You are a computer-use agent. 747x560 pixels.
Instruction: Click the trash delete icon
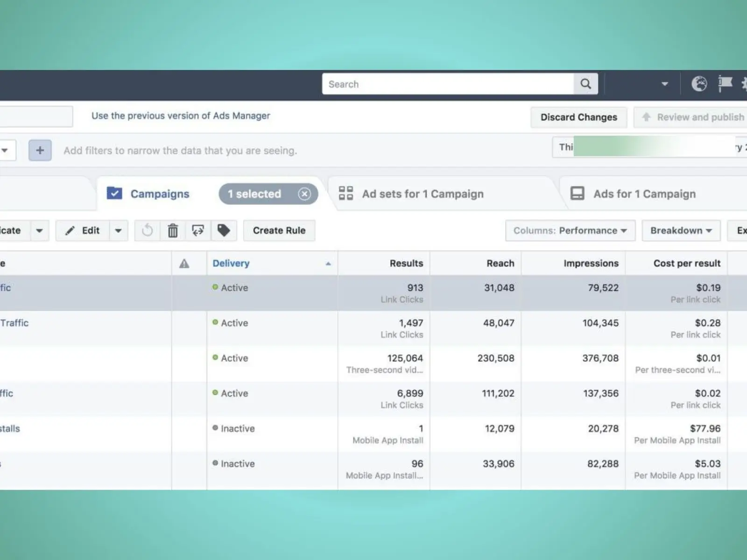173,231
